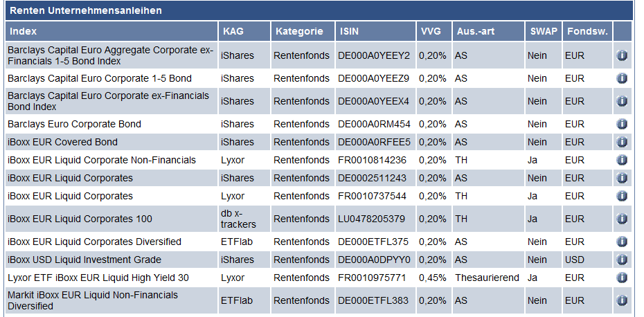Select ISIN DE000A0RFEE5 cell

point(374,142)
